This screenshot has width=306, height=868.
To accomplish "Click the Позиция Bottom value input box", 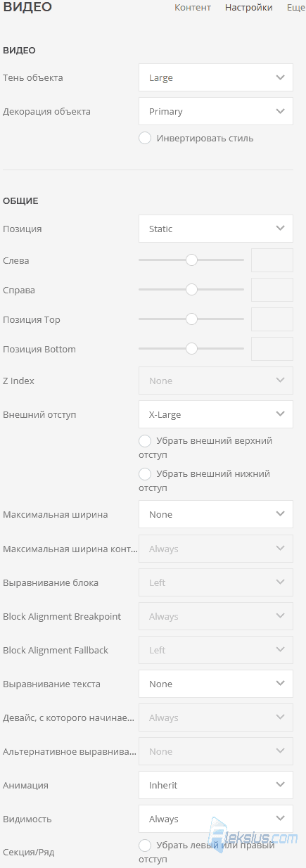I will (272, 349).
